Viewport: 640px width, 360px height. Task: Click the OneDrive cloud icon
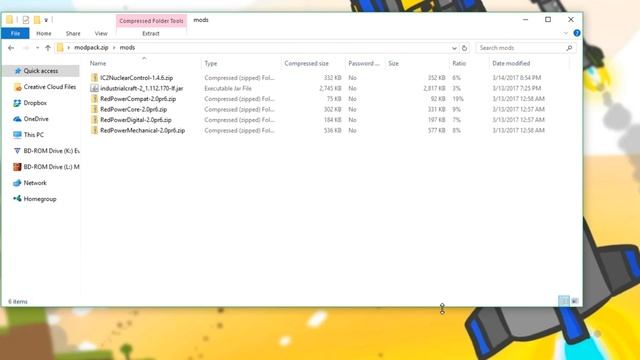[17, 119]
